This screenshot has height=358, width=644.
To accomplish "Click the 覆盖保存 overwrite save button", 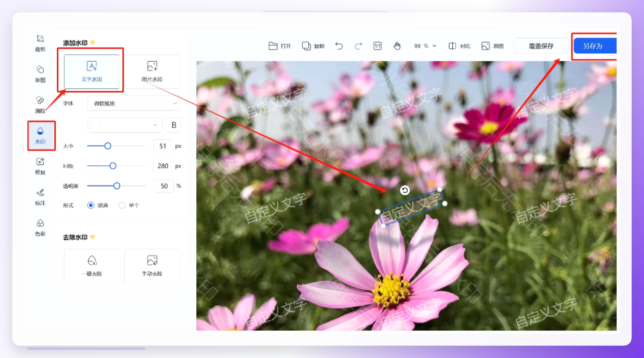I will click(x=541, y=46).
